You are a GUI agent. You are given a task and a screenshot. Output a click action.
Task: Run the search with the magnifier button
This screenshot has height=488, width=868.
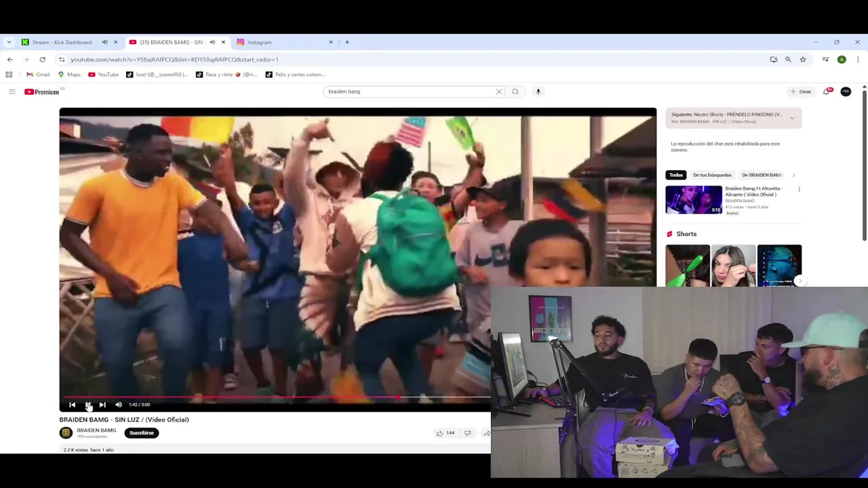[x=515, y=91]
